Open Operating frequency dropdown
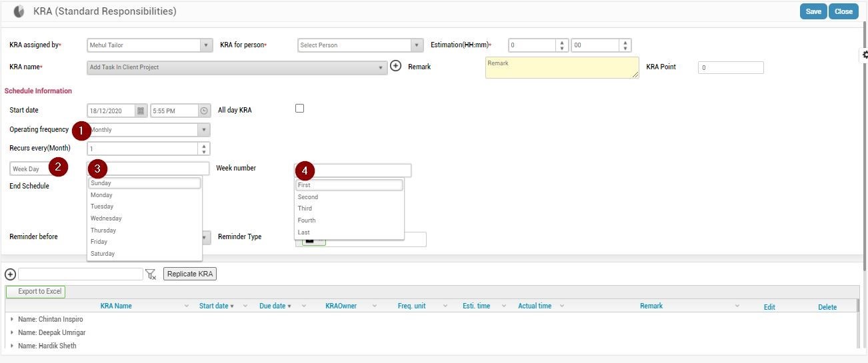 point(204,130)
